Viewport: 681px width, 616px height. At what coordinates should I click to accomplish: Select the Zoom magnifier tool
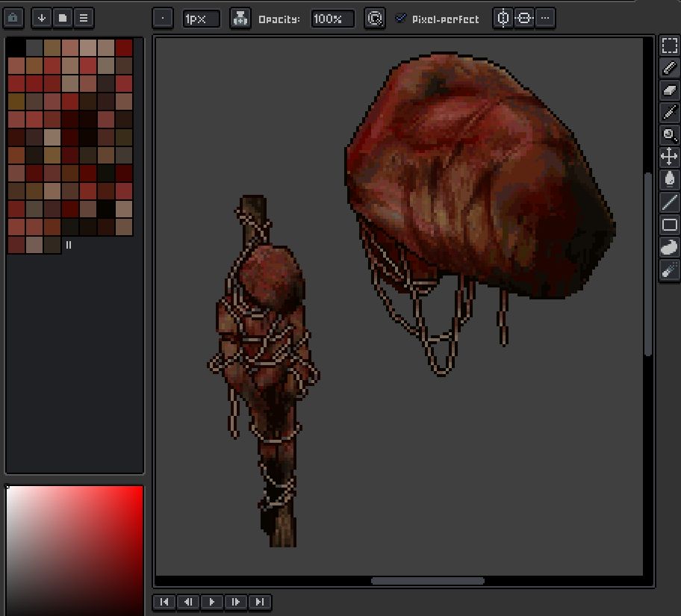coord(669,134)
